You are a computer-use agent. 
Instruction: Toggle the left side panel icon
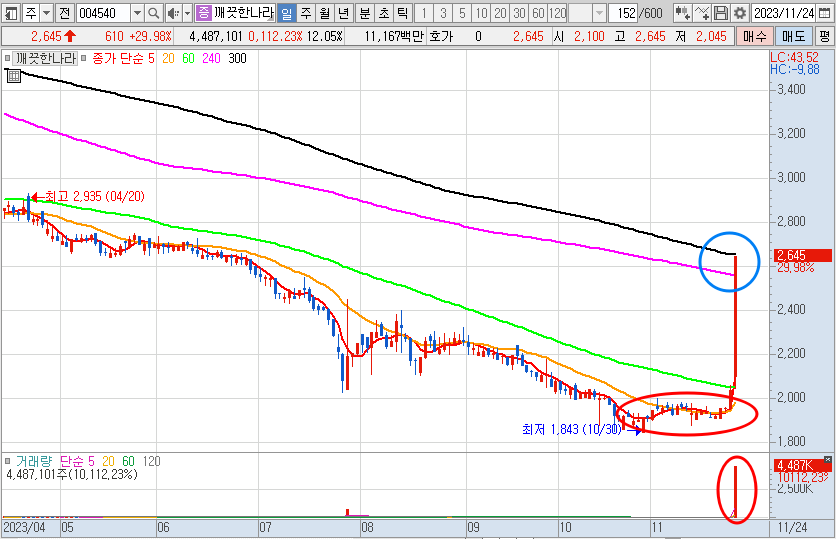click(11, 13)
